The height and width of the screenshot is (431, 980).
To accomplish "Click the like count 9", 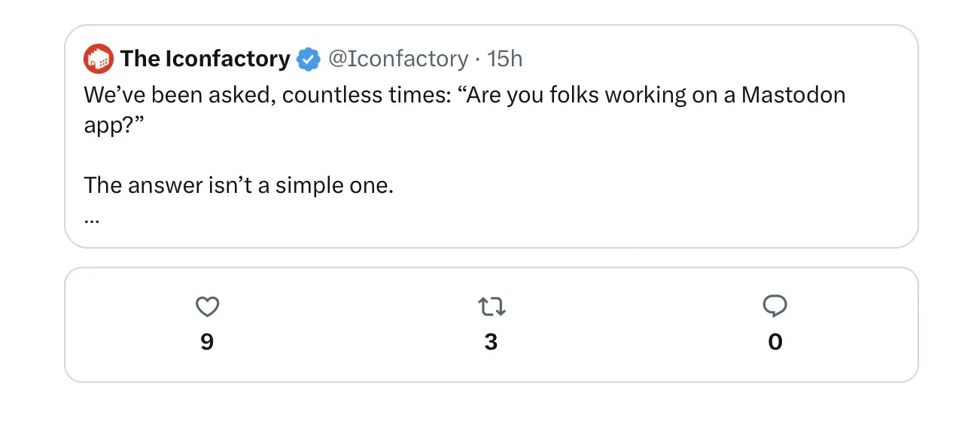I will tap(207, 342).
